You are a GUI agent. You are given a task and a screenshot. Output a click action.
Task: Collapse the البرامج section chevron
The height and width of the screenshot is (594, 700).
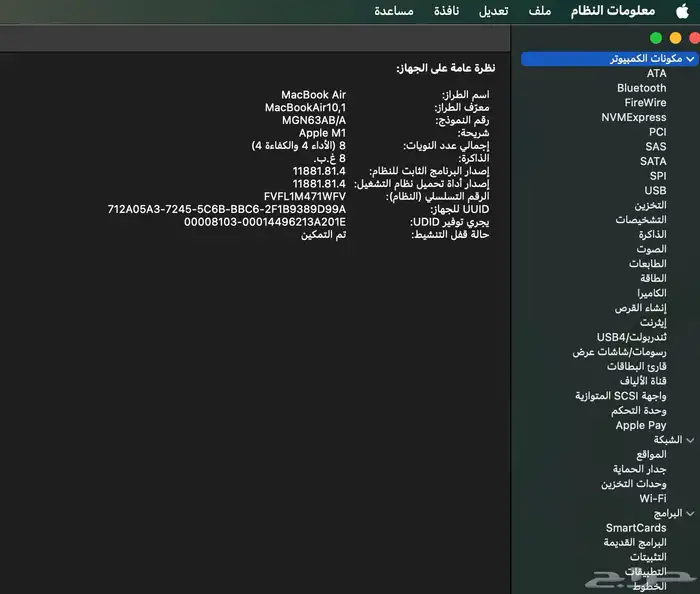[x=690, y=513]
